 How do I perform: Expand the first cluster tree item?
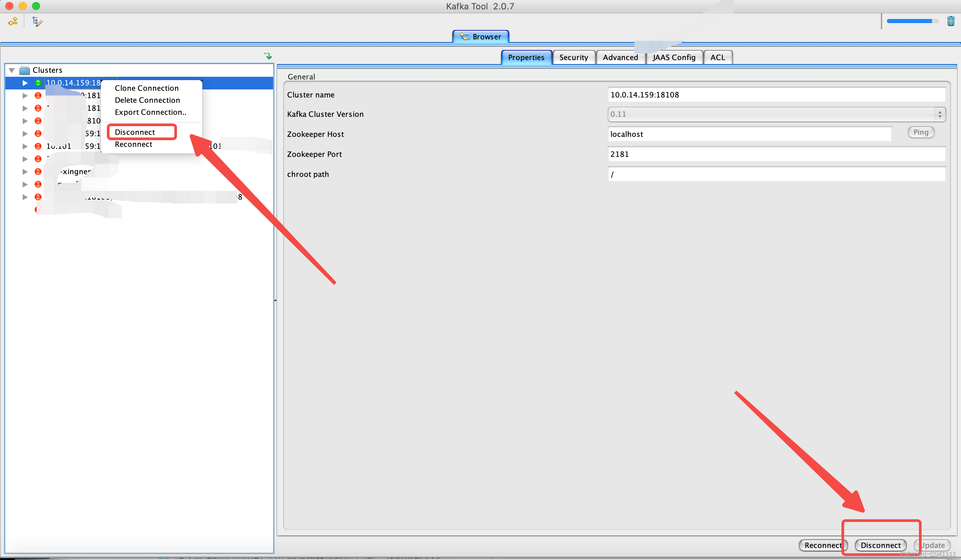25,82
